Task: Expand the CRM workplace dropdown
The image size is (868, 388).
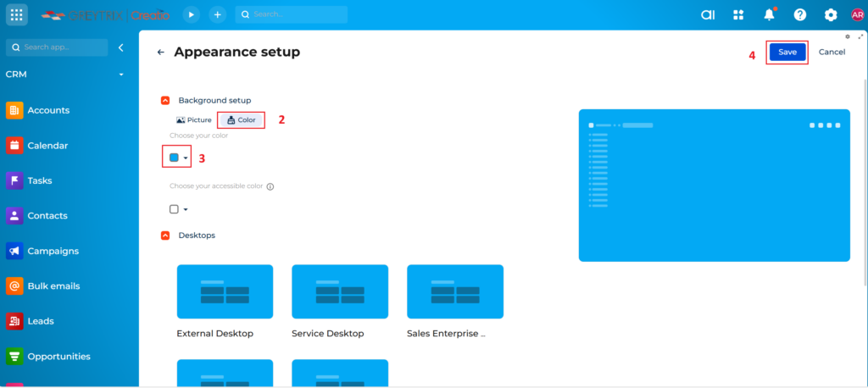Action: point(121,75)
